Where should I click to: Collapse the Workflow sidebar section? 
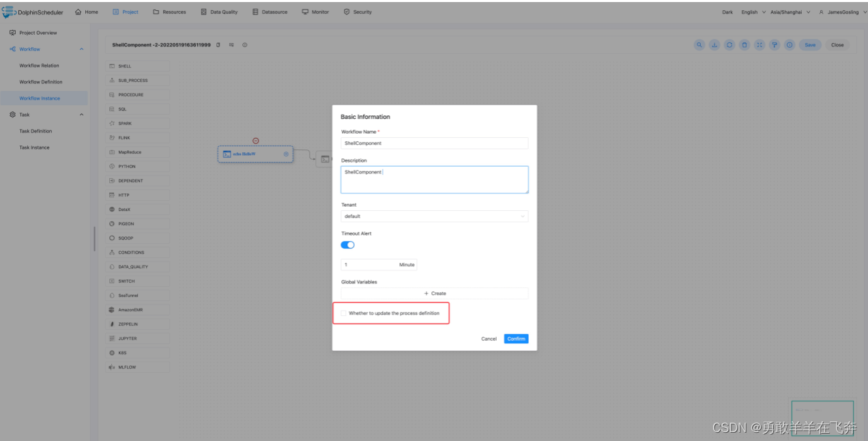tap(82, 49)
